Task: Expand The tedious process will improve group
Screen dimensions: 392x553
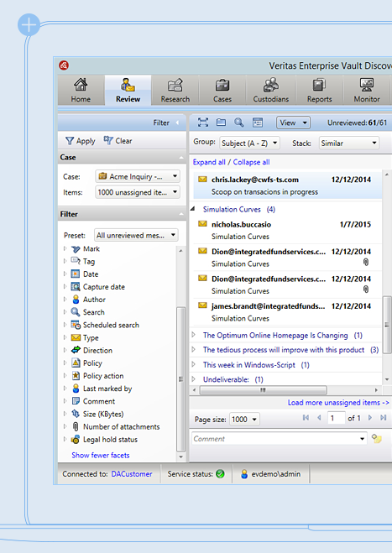Action: click(194, 349)
